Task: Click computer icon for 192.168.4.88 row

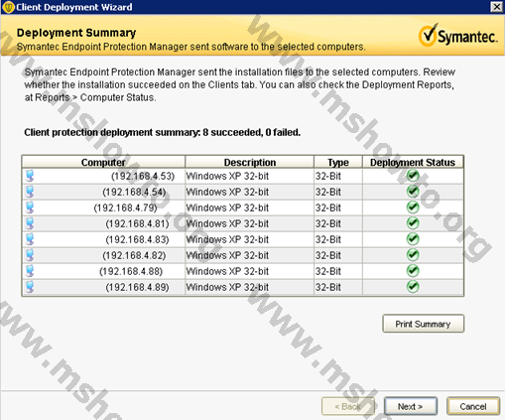Action: pyautogui.click(x=30, y=271)
